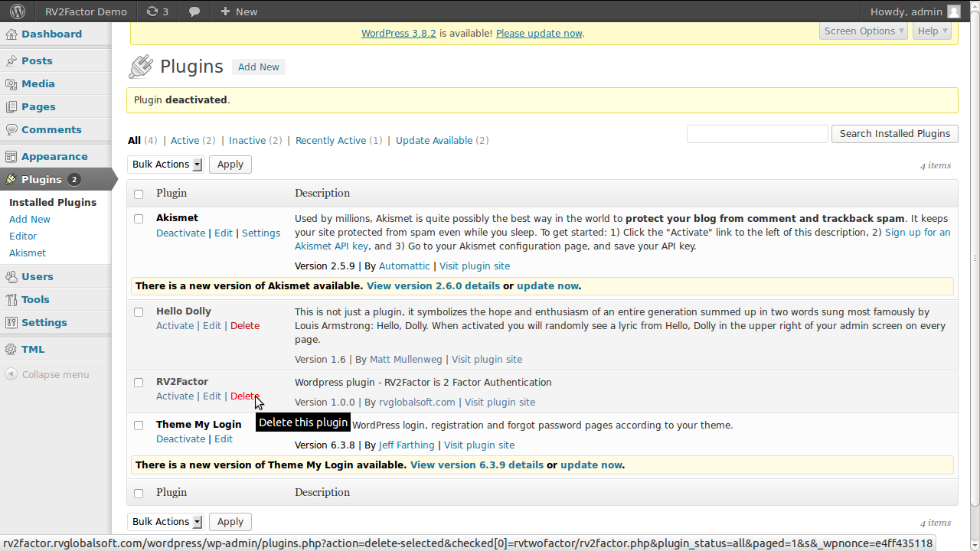Delete the RV2Factor plugin
The height and width of the screenshot is (551, 980).
(x=245, y=396)
